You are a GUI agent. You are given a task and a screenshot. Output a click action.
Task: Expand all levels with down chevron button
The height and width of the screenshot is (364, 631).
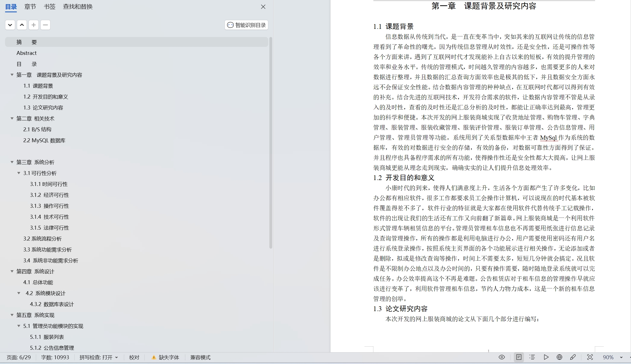[10, 25]
